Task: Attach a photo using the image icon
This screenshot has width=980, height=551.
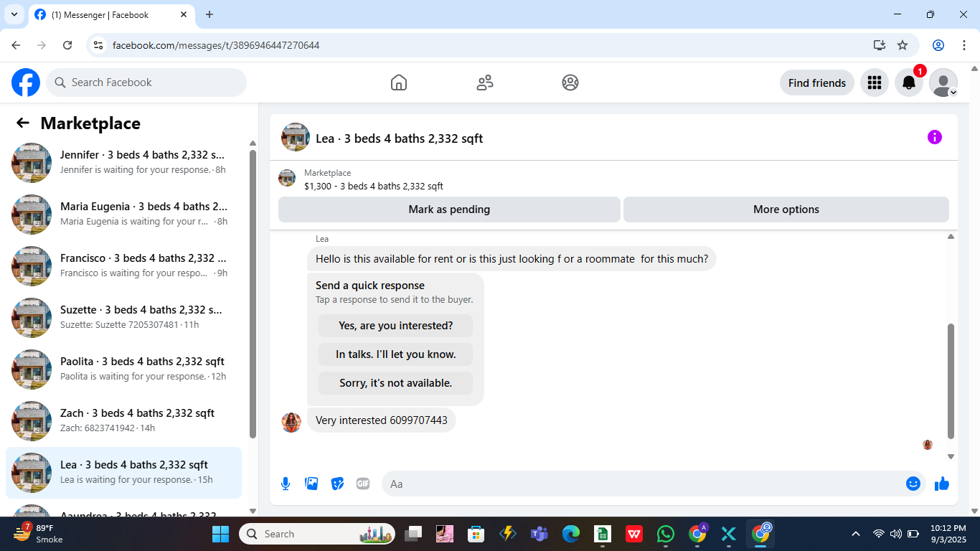Action: coord(311,484)
